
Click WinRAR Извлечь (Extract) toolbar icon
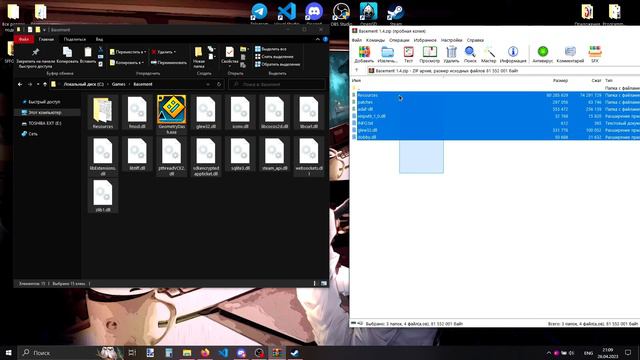pyautogui.click(x=387, y=54)
